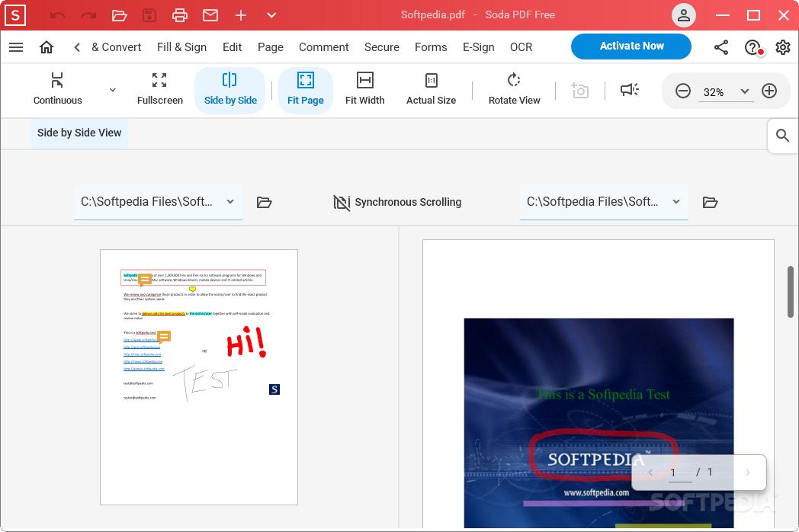Click the Soda PDF logo icon

[x=15, y=15]
